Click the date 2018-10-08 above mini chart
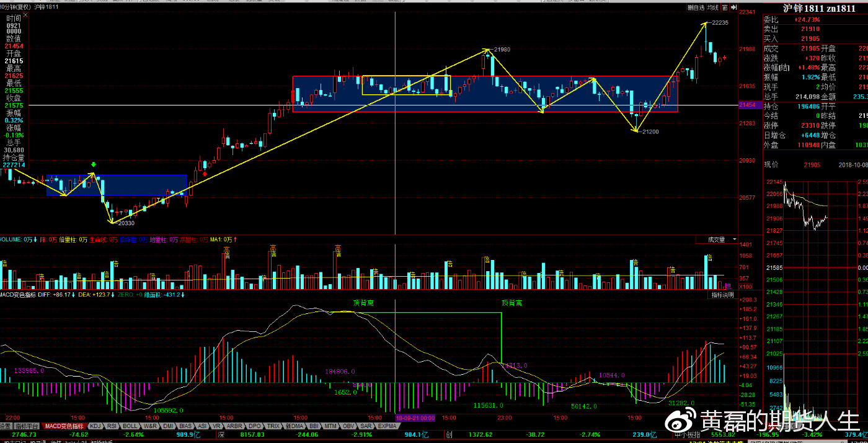868x443 pixels. pos(853,164)
